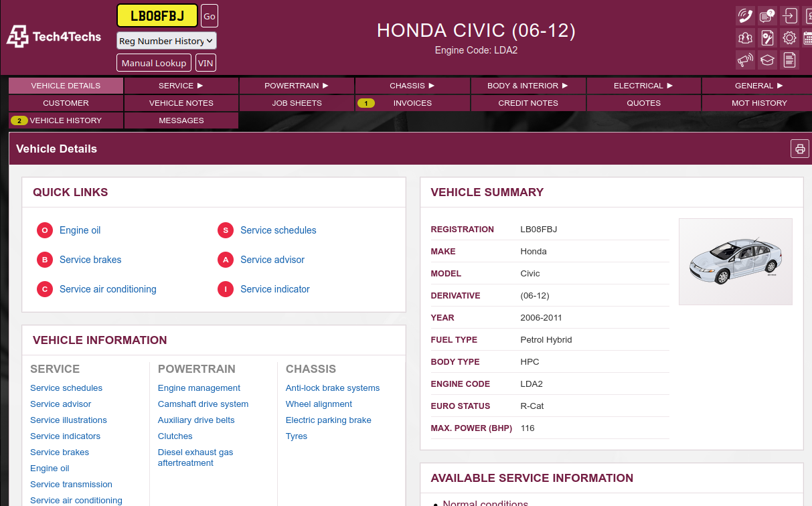Open the Engine management link
This screenshot has width=812, height=506.
pos(199,388)
